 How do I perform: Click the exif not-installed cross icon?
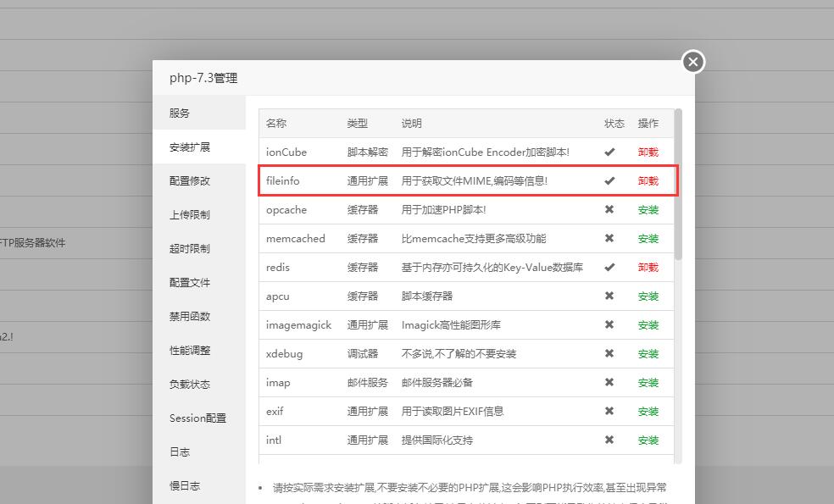point(609,411)
